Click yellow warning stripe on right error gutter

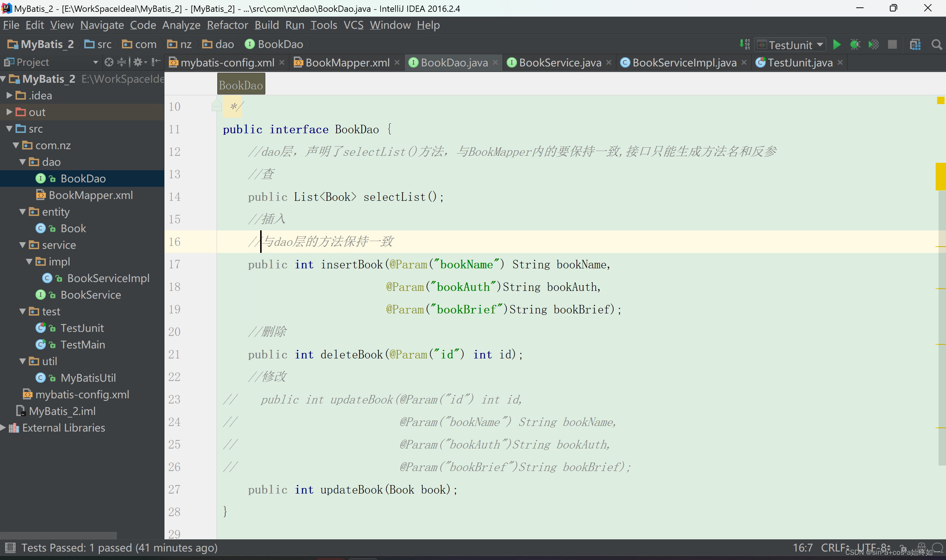coord(940,176)
